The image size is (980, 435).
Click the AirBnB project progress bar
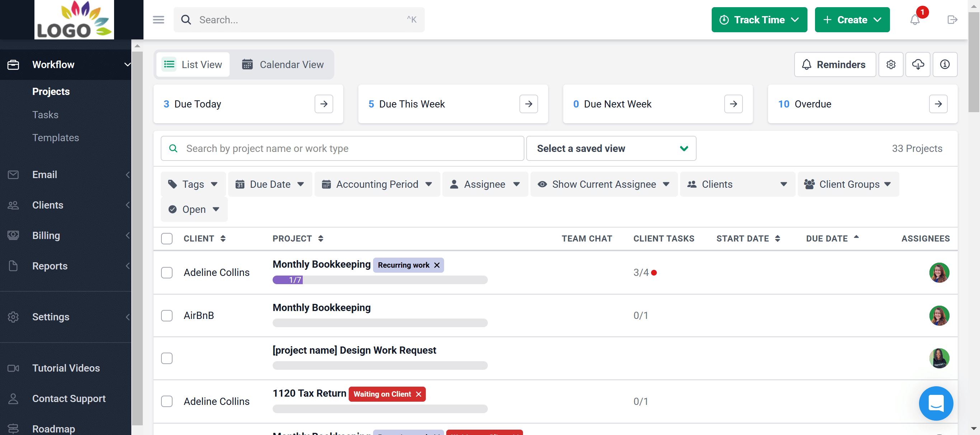point(380,323)
